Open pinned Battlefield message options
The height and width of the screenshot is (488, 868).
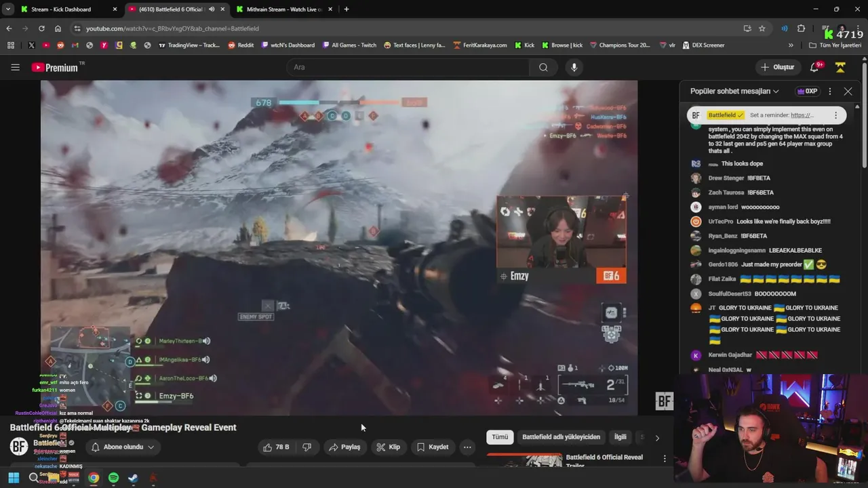click(835, 115)
